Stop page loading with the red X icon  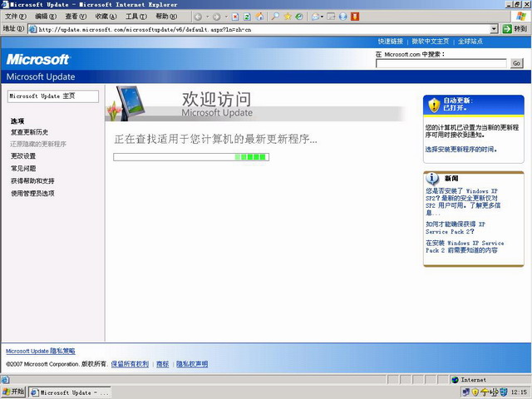[x=235, y=17]
